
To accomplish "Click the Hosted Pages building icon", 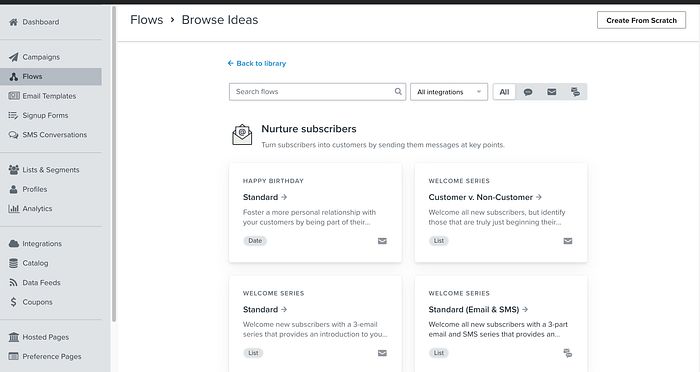I will (14, 337).
